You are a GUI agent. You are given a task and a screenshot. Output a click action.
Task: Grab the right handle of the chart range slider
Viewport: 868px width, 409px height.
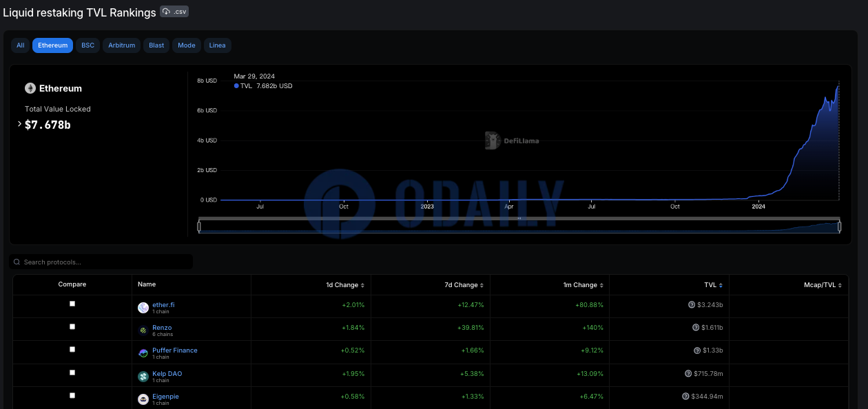pyautogui.click(x=840, y=226)
